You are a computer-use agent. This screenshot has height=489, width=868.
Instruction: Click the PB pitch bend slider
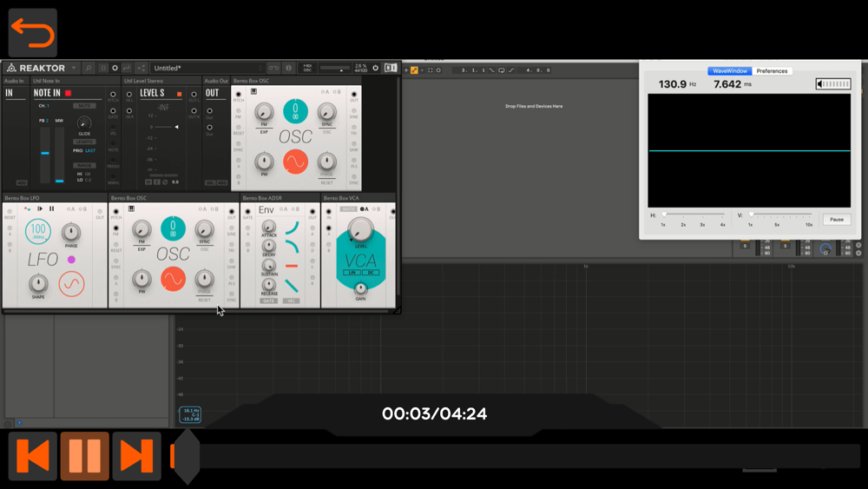45,155
